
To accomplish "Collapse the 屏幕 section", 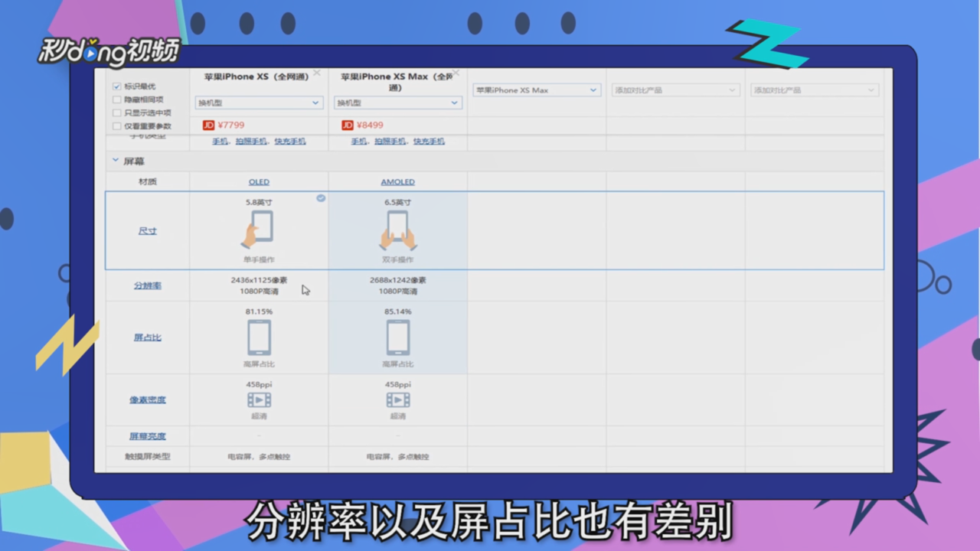I will coord(116,161).
